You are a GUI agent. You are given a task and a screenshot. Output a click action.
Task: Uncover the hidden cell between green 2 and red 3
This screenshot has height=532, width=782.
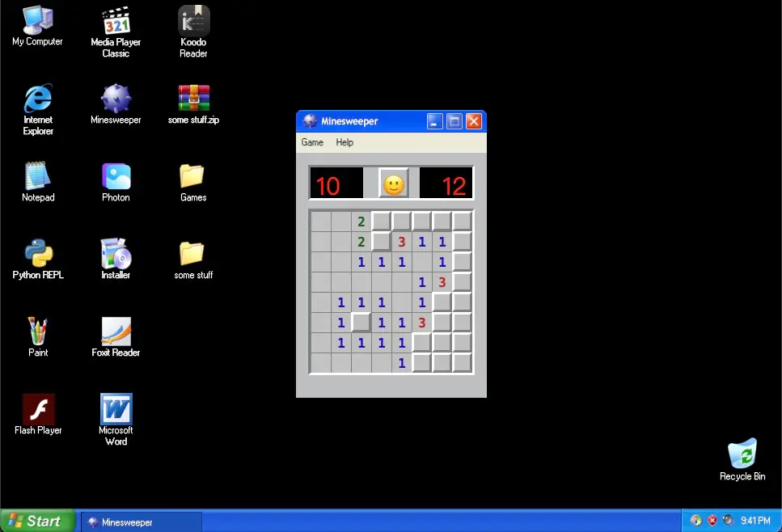pos(382,242)
